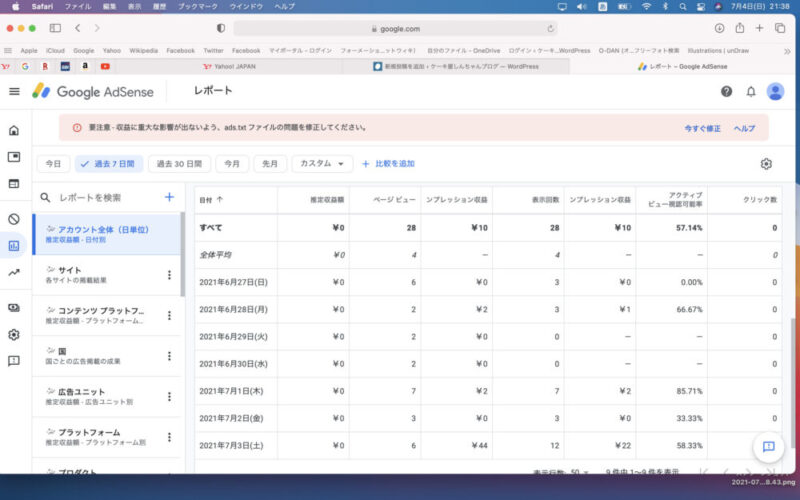Click Safari share icon
Screen dimensions: 800x500
point(739,28)
